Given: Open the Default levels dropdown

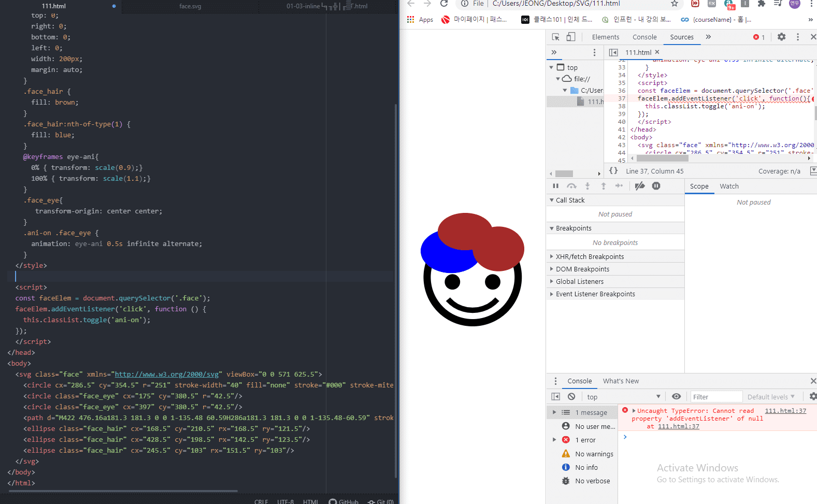Looking at the screenshot, I should (771, 397).
